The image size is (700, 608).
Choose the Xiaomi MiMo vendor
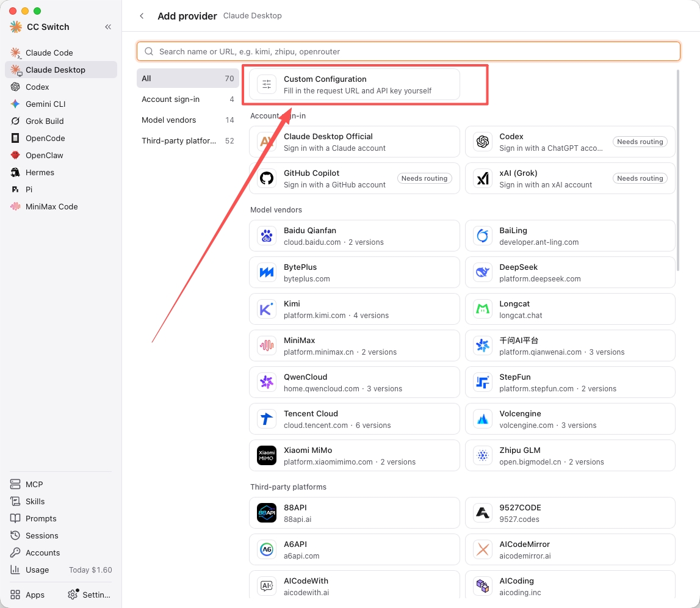tap(355, 455)
